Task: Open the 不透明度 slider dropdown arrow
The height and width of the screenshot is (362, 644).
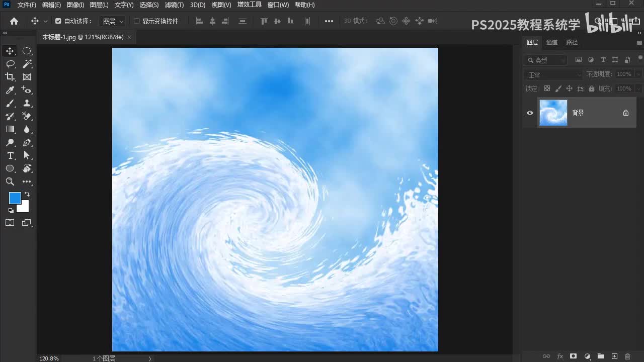Action: pos(638,74)
